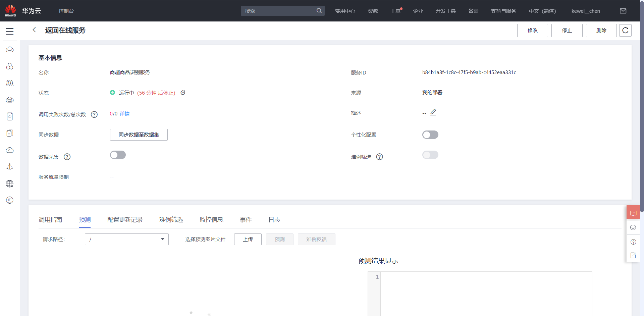Switch to the 调用指南 tab
The image size is (644, 316).
coord(50,220)
